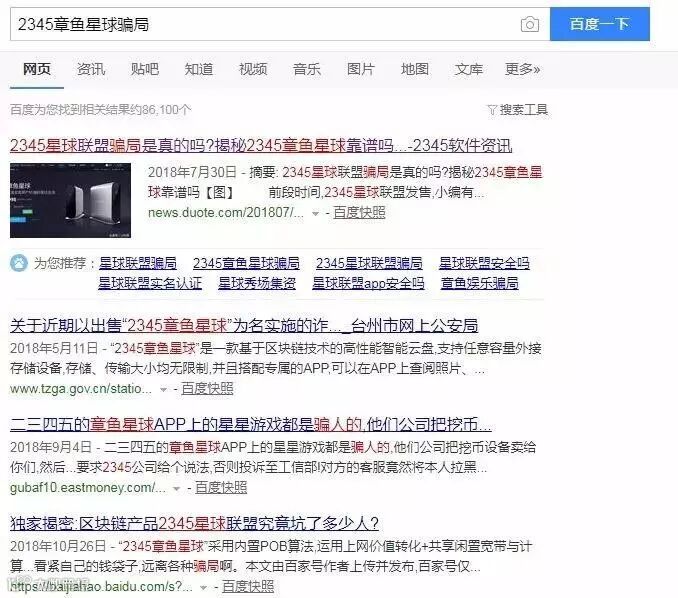Click snippet date 2018年9月4日
The width and height of the screenshot is (678, 598).
click(x=51, y=447)
